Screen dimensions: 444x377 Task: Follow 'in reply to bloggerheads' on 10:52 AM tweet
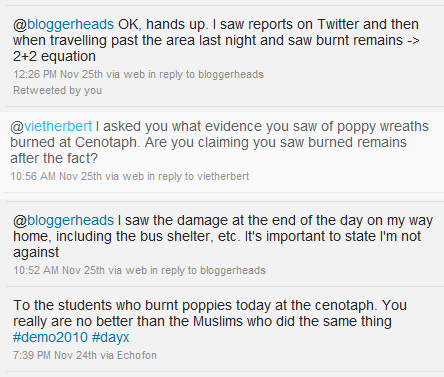208,270
